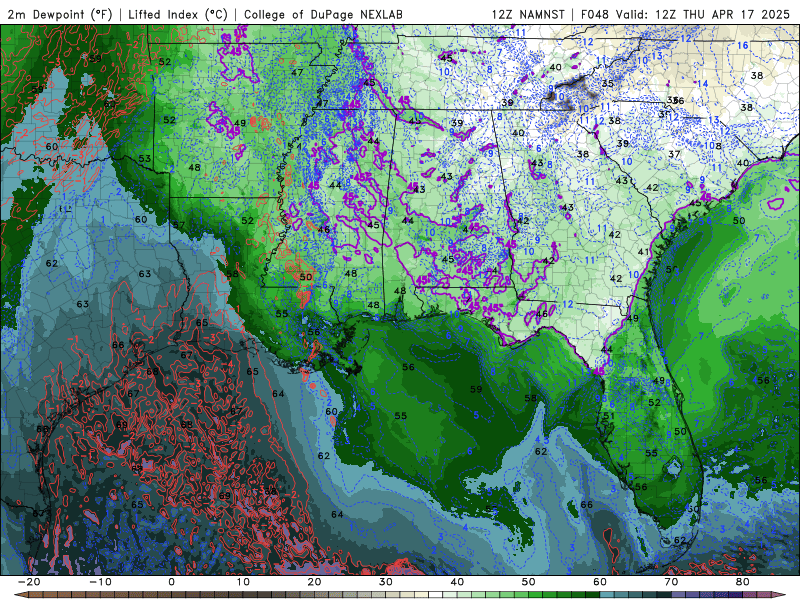Viewport: 800px width, 600px height.
Task: Click the 50 label on the color scale
Action: click(x=529, y=582)
